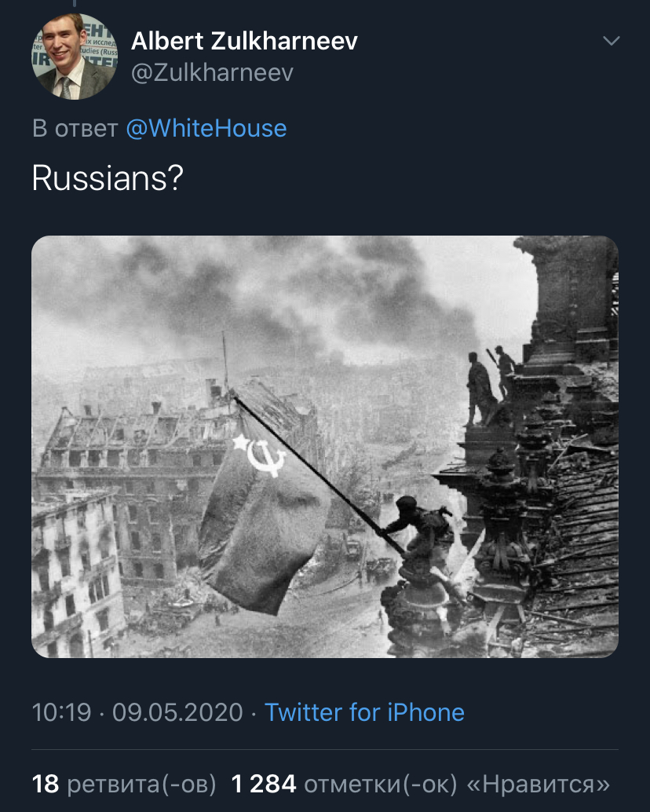Click the "ретвита(-ов)" label
The image size is (650, 812).
click(x=143, y=783)
